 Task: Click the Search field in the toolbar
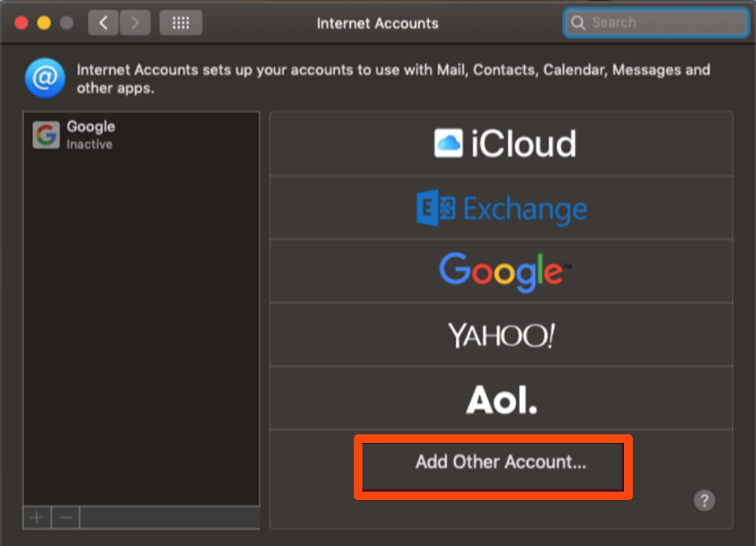coord(663,22)
